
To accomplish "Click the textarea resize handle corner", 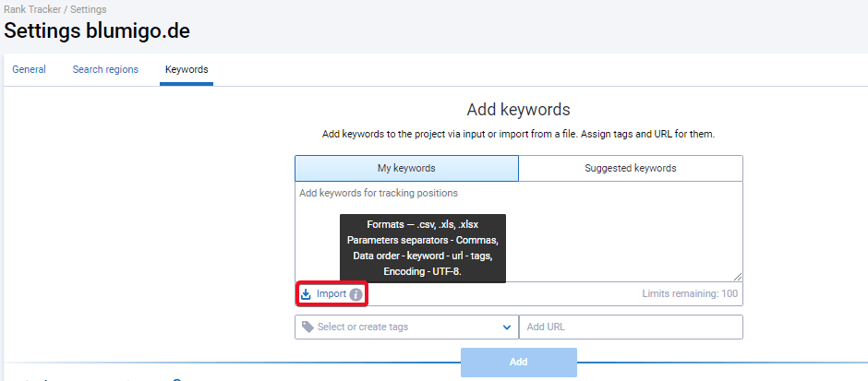I will coord(738,277).
